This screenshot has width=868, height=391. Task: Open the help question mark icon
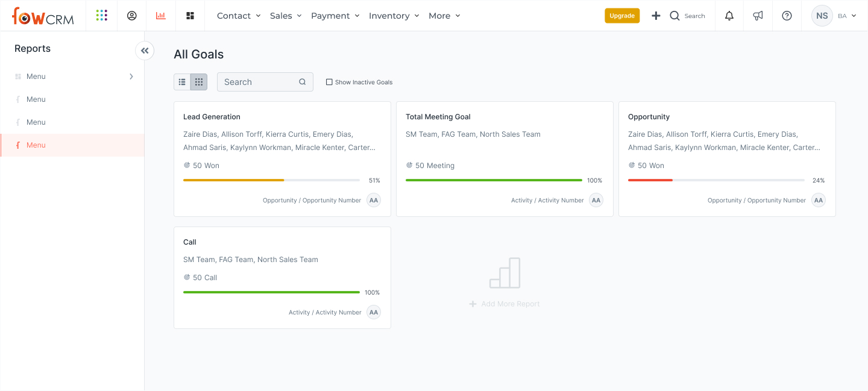pyautogui.click(x=787, y=16)
